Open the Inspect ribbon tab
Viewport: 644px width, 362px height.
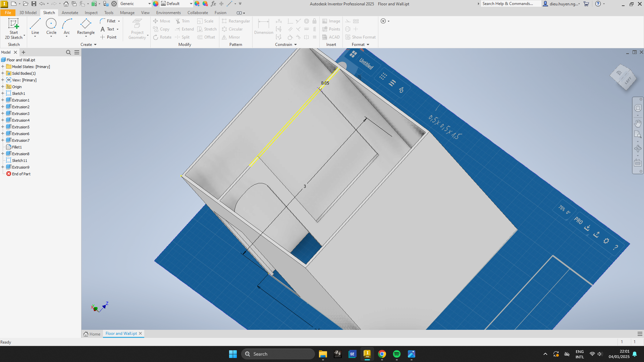91,13
